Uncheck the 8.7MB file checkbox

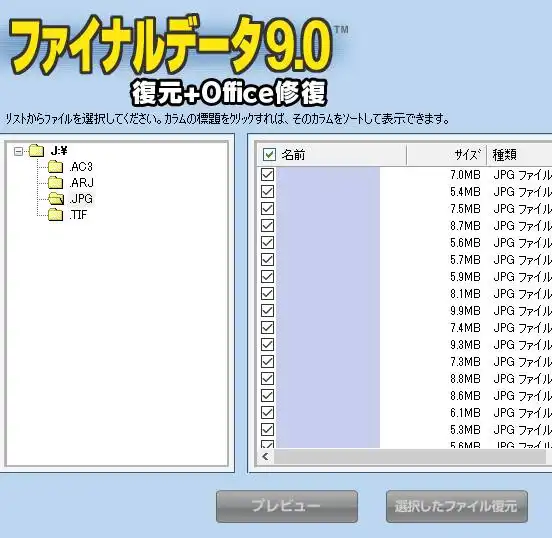point(268,225)
